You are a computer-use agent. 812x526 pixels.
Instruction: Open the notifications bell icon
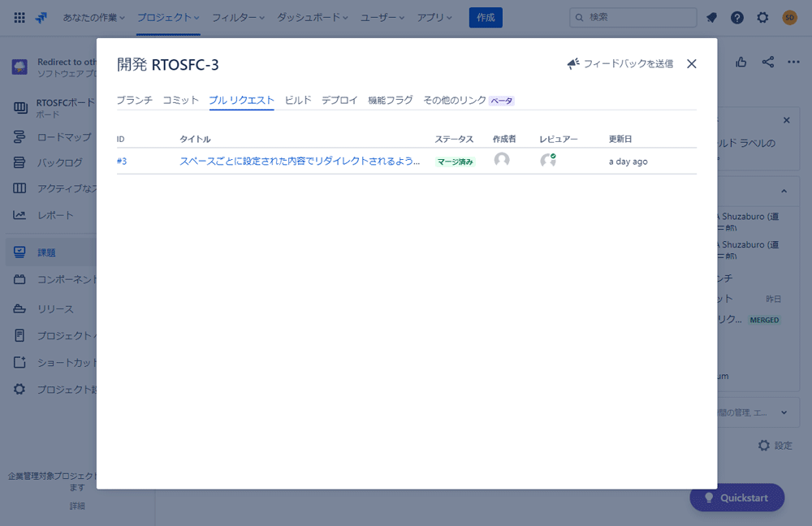711,18
